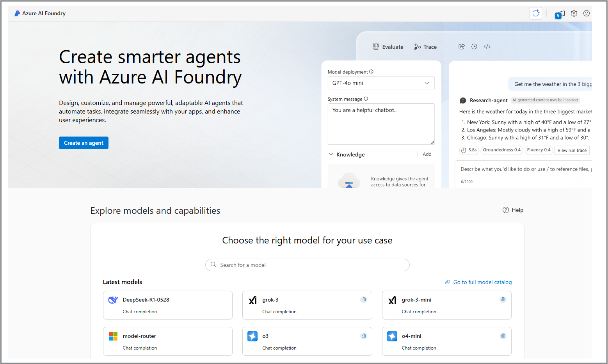Click the System message text area
Viewport: 608px width, 364px height.
381,124
